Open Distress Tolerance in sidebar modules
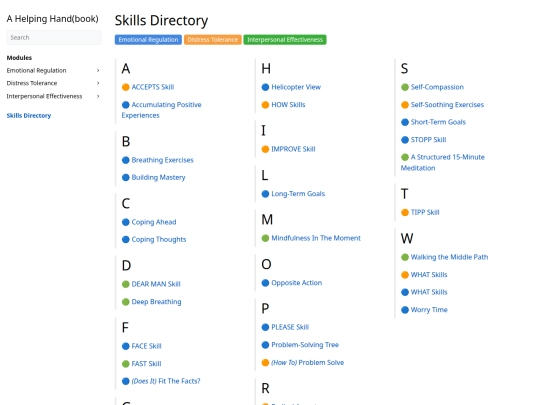The image size is (540, 405). click(x=32, y=83)
